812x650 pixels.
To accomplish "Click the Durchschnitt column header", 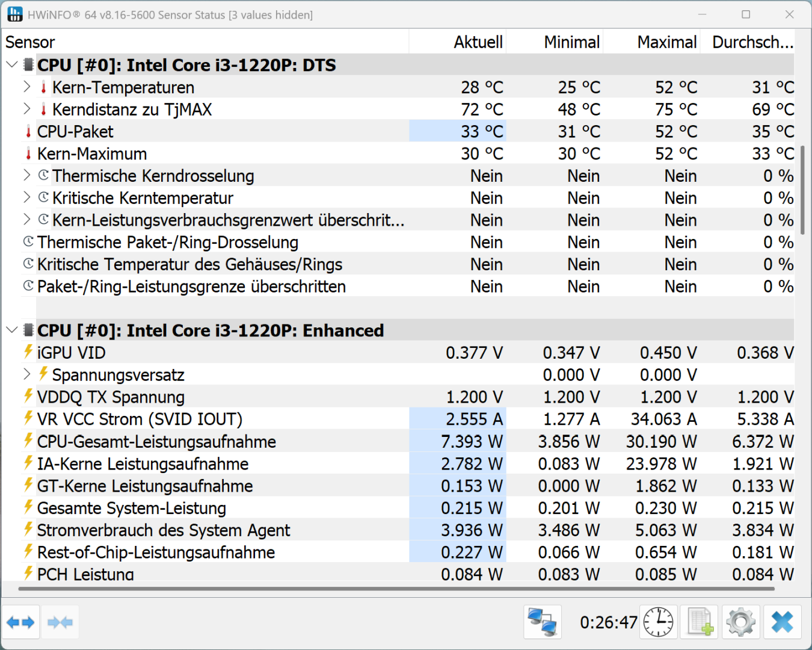I will 748,42.
